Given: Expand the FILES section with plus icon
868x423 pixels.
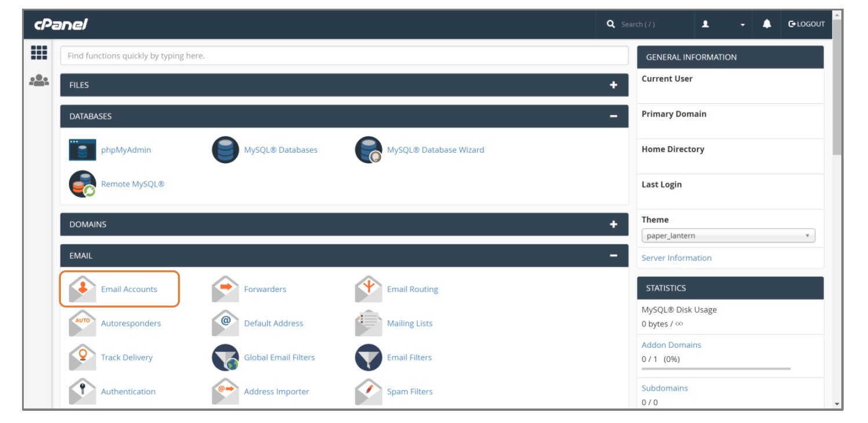Looking at the screenshot, I should pyautogui.click(x=613, y=85).
